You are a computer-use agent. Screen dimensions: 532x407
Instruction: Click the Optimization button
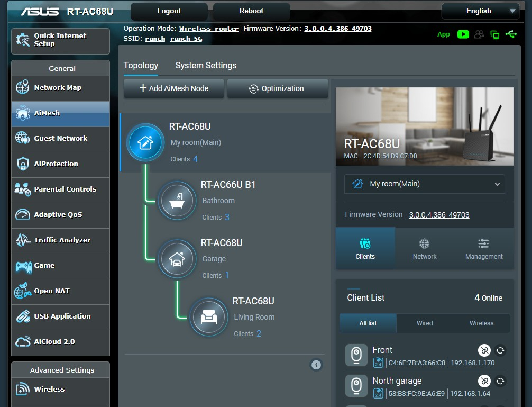click(x=278, y=89)
